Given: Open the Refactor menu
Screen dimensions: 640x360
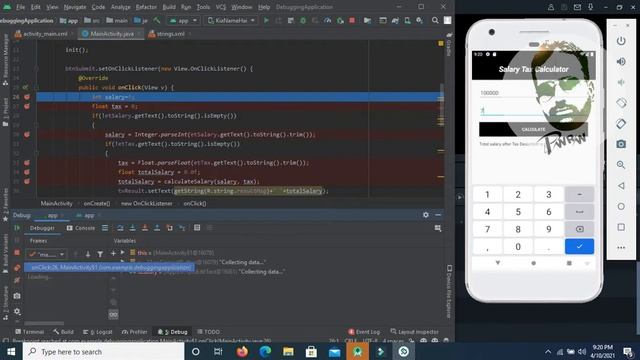Looking at the screenshot, I should click(146, 7).
